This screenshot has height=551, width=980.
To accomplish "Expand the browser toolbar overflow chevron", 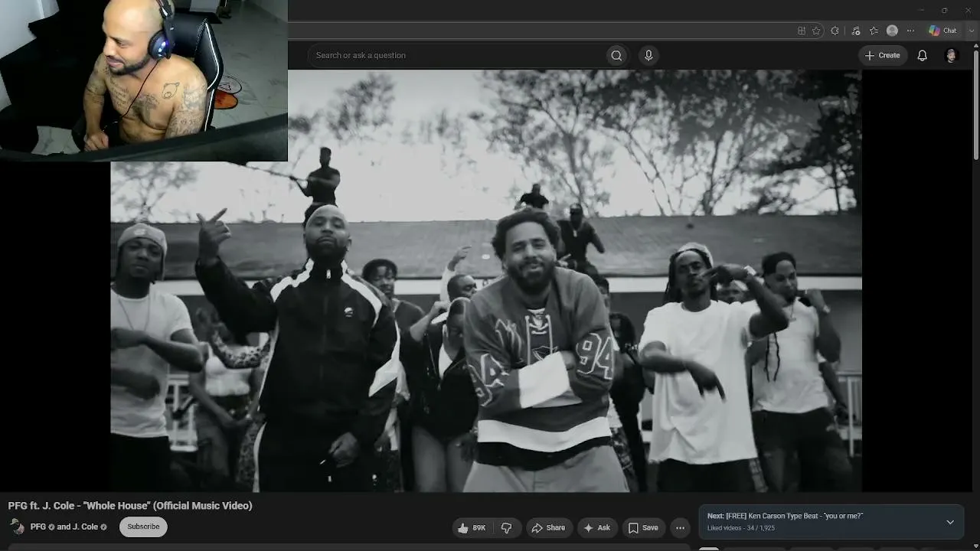I will tap(972, 31).
